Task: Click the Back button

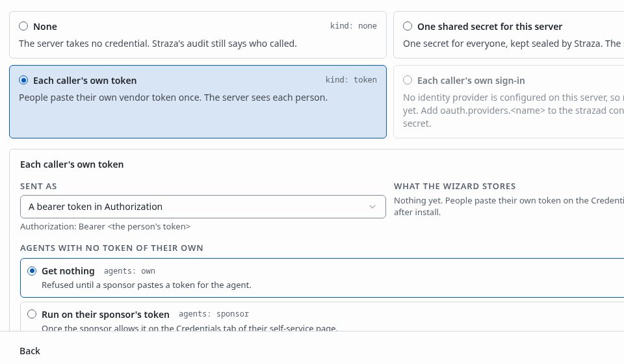Action: pos(30,351)
